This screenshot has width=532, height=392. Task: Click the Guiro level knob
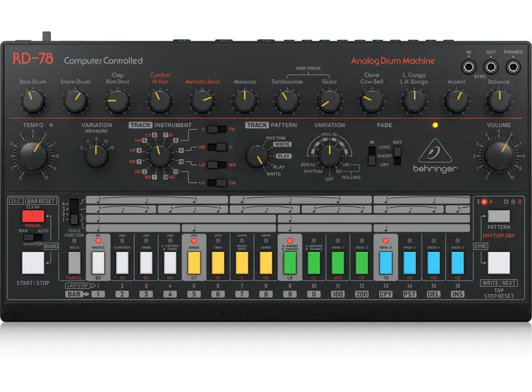(x=330, y=101)
